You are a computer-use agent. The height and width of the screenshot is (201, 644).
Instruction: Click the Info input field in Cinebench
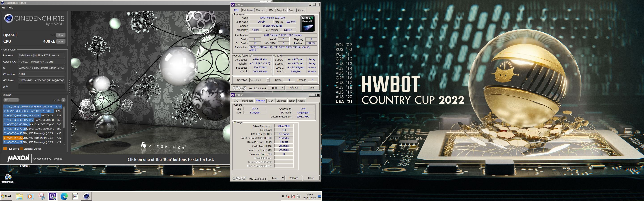[42, 87]
